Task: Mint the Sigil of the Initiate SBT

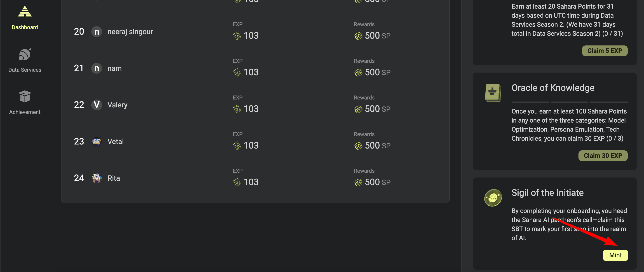Action: click(615, 255)
